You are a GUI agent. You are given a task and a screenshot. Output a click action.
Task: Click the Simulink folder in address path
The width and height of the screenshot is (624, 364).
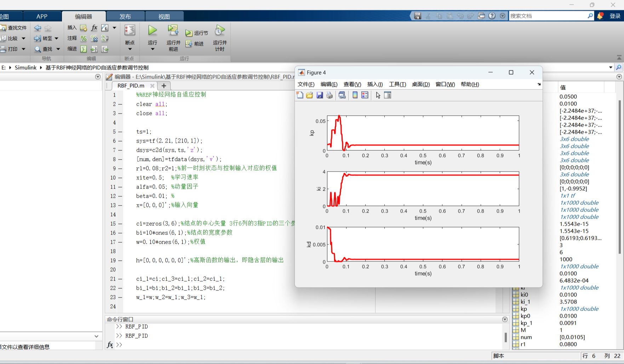point(25,67)
